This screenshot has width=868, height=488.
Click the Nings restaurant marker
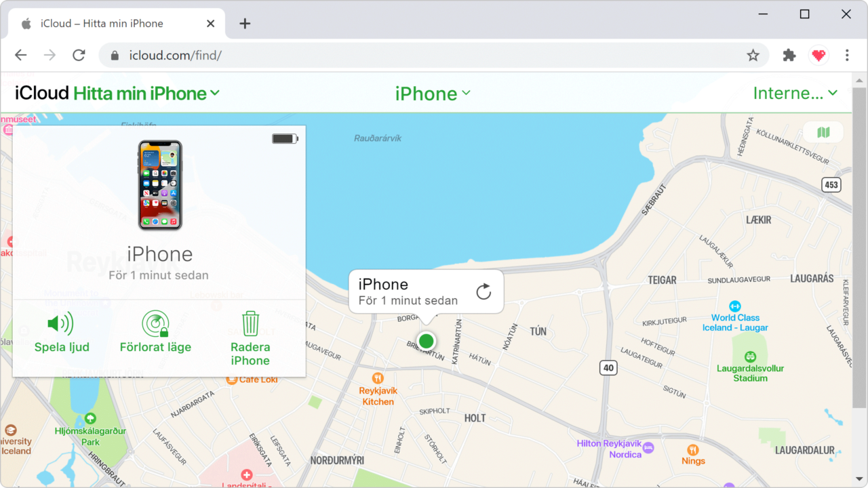[692, 449]
